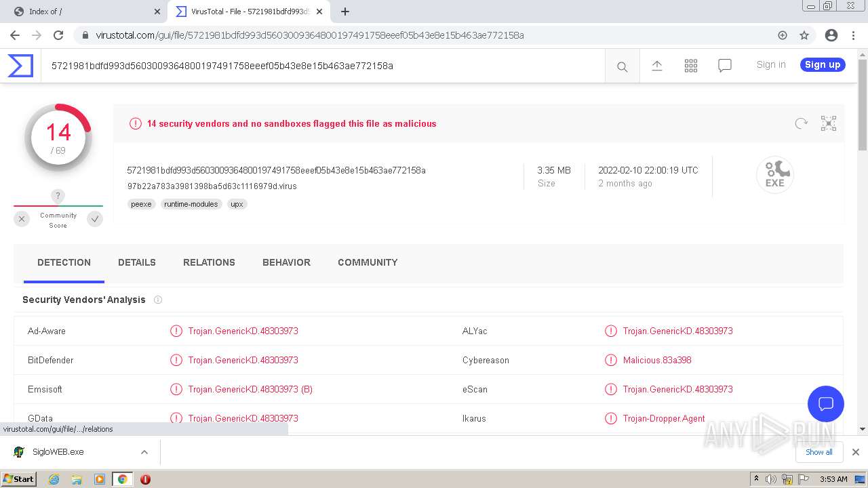868x488 pixels.
Task: Click the red stop-sign taskbar icon
Action: point(145,479)
